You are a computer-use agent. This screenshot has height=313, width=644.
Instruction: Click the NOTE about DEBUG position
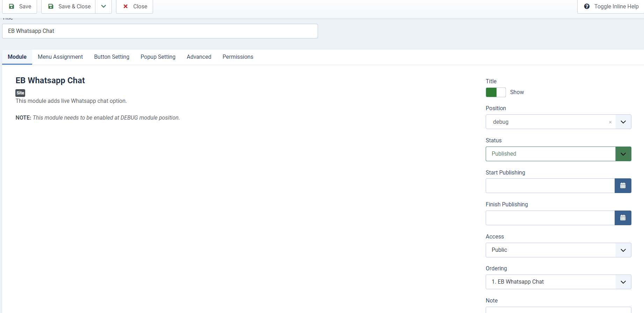tap(97, 118)
